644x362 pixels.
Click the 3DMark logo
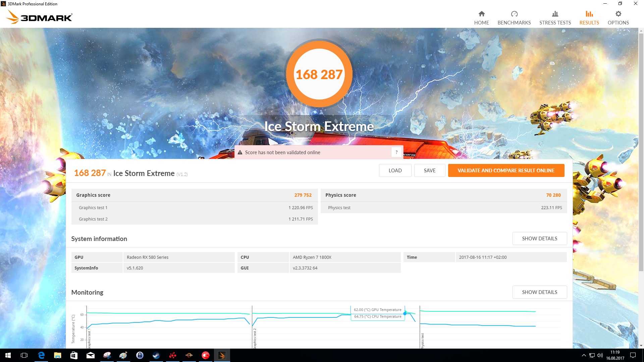(39, 17)
